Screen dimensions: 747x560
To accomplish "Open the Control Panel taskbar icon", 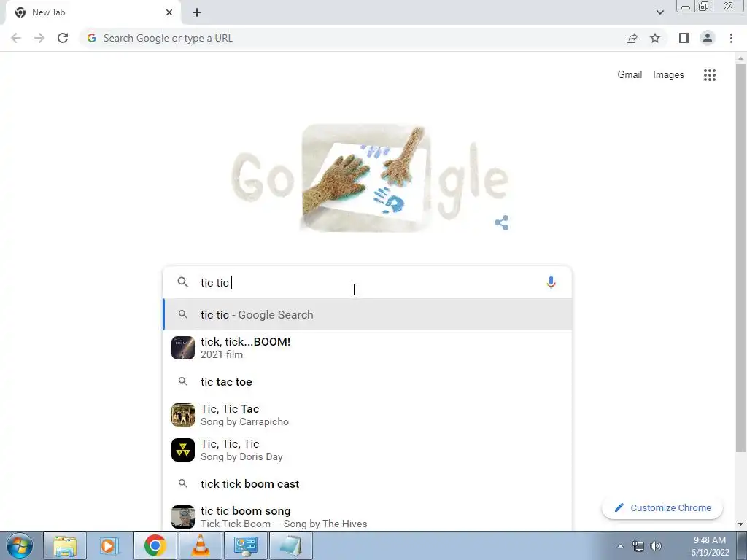I will 245,545.
